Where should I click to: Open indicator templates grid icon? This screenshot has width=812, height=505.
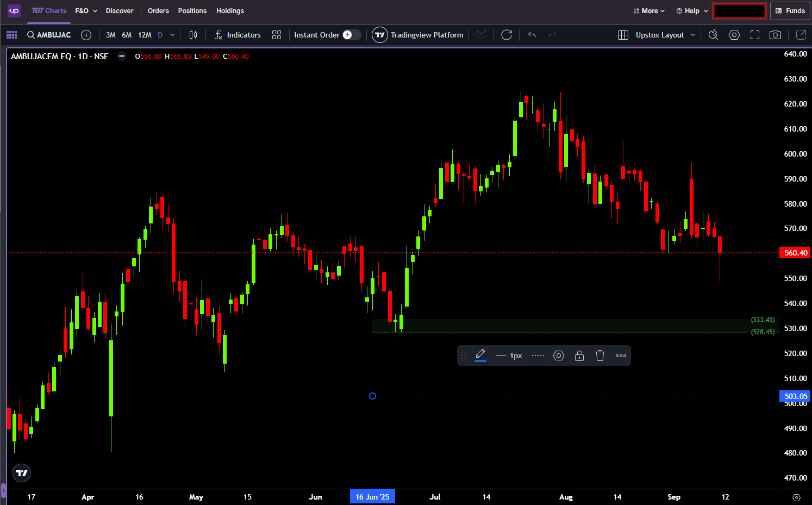tap(277, 35)
